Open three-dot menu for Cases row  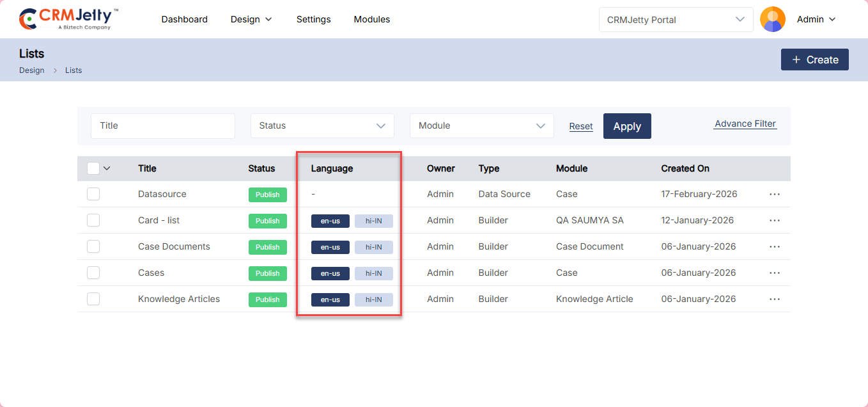pyautogui.click(x=775, y=273)
